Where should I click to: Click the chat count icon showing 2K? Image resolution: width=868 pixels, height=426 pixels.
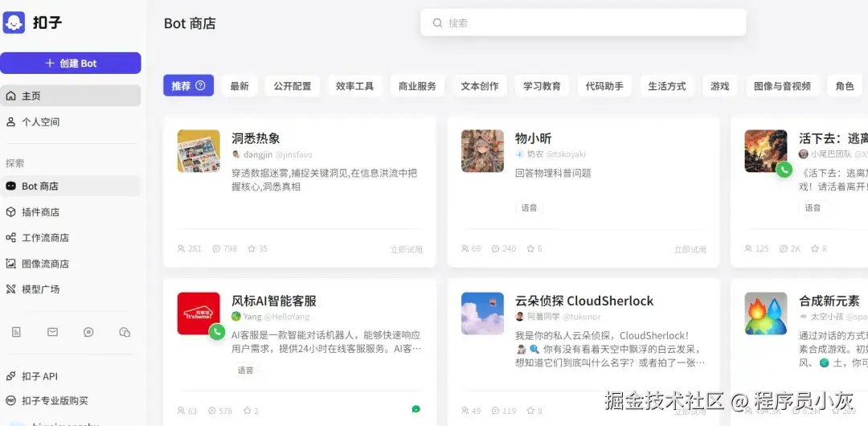click(784, 248)
